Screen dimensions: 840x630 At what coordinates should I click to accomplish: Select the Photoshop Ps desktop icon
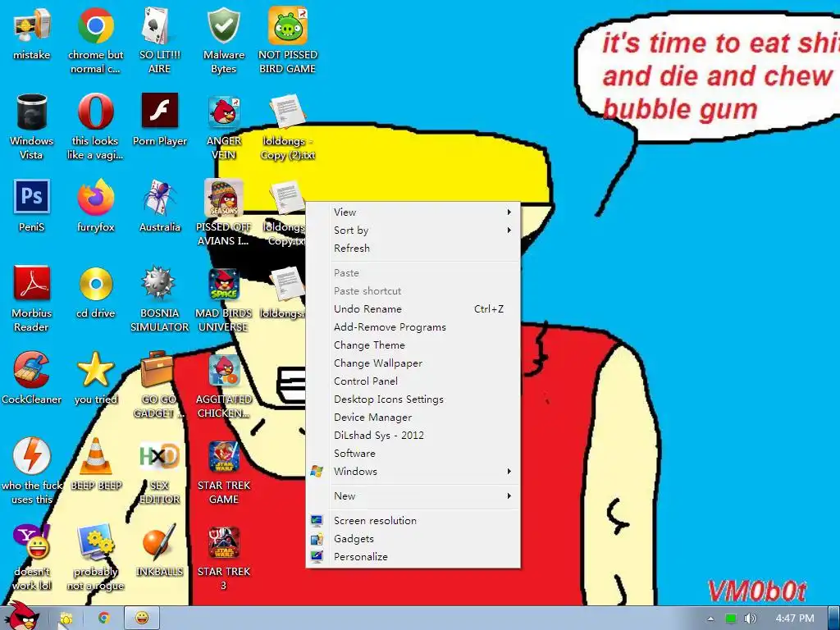[32, 206]
